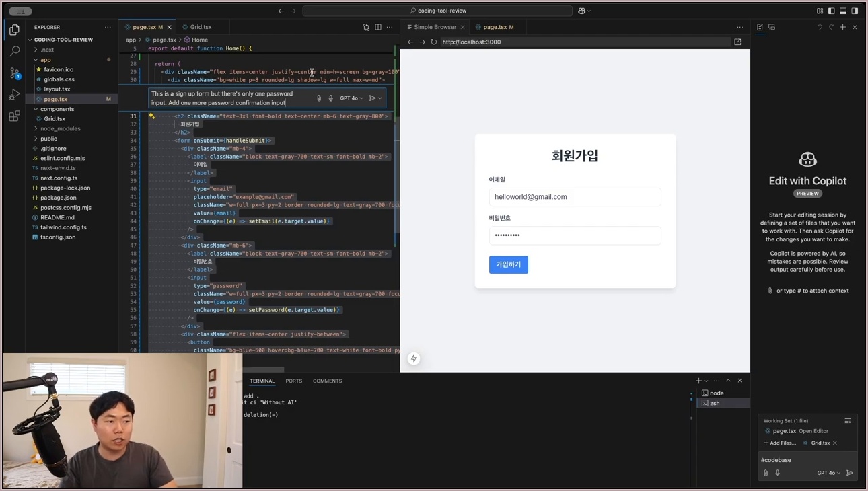Click the localhost:3000 address bar
The image size is (868, 491).
pos(584,42)
